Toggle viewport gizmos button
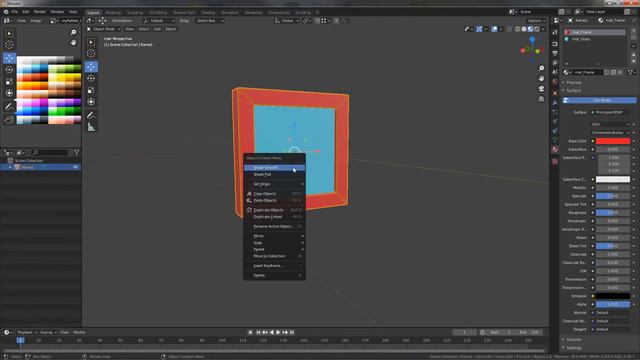The height and width of the screenshot is (360, 640). click(480, 29)
